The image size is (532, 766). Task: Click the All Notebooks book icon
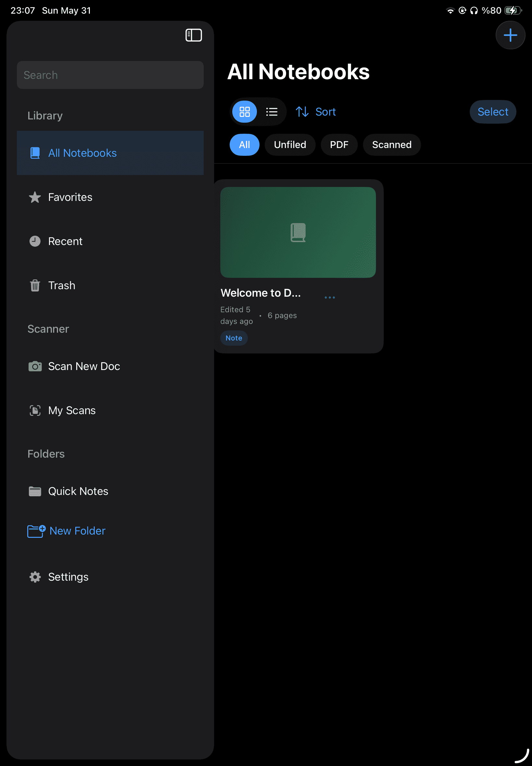tap(35, 153)
